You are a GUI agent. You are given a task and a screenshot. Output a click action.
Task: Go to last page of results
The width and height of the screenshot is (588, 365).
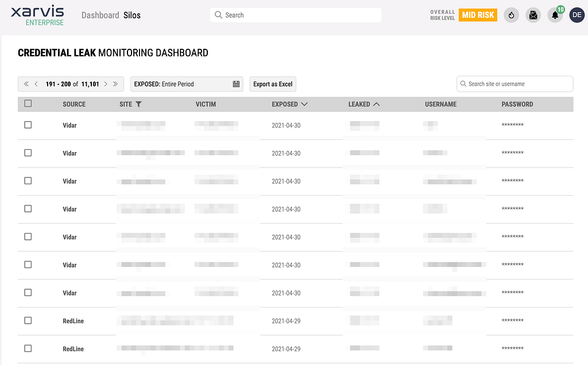coord(115,84)
